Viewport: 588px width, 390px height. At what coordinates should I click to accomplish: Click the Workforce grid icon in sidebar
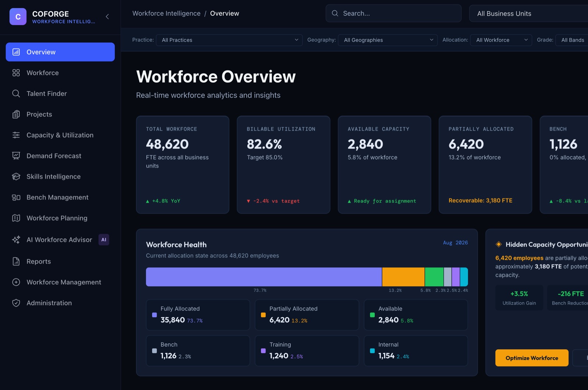click(16, 73)
